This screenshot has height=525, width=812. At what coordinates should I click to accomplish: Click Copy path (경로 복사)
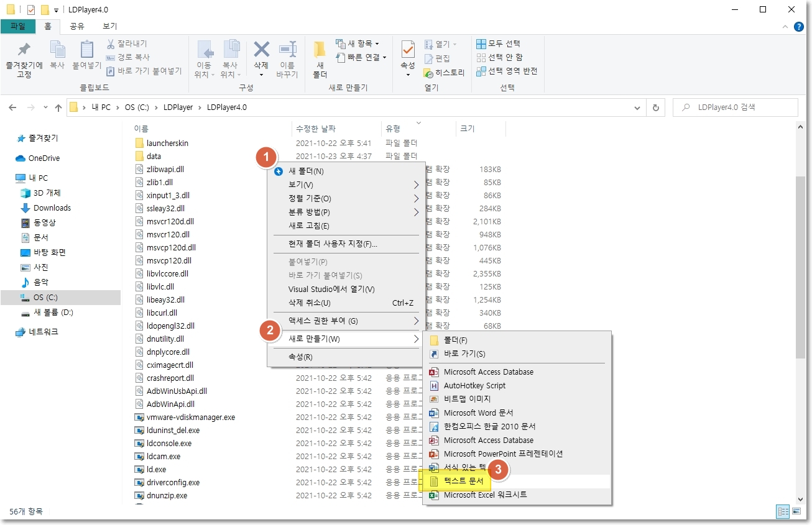[x=128, y=57]
